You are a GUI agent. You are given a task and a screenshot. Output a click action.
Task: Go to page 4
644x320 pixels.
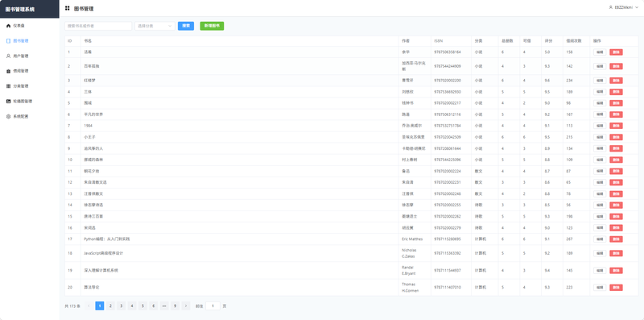(132, 306)
